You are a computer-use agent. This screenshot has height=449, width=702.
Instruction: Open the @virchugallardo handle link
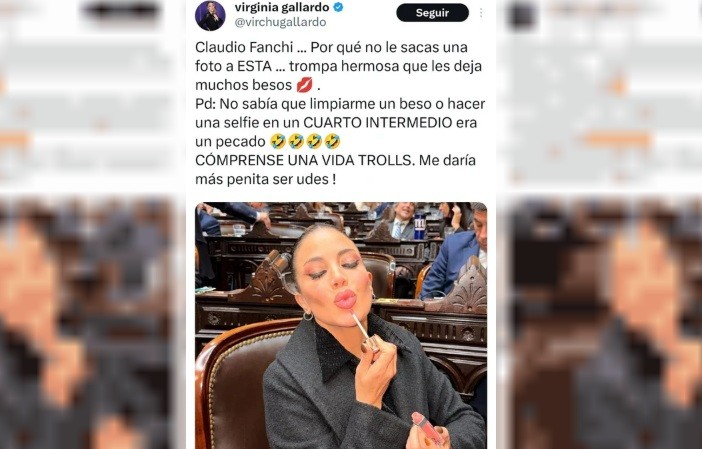coord(280,22)
